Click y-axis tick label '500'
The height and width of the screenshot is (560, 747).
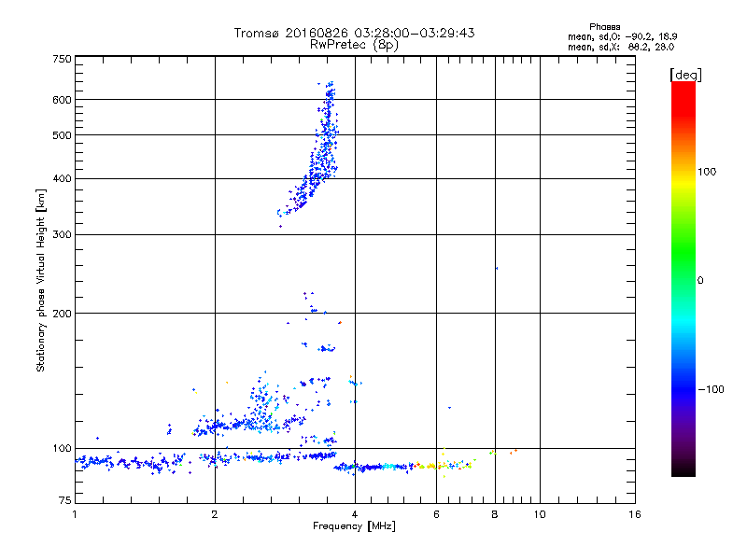(x=62, y=135)
